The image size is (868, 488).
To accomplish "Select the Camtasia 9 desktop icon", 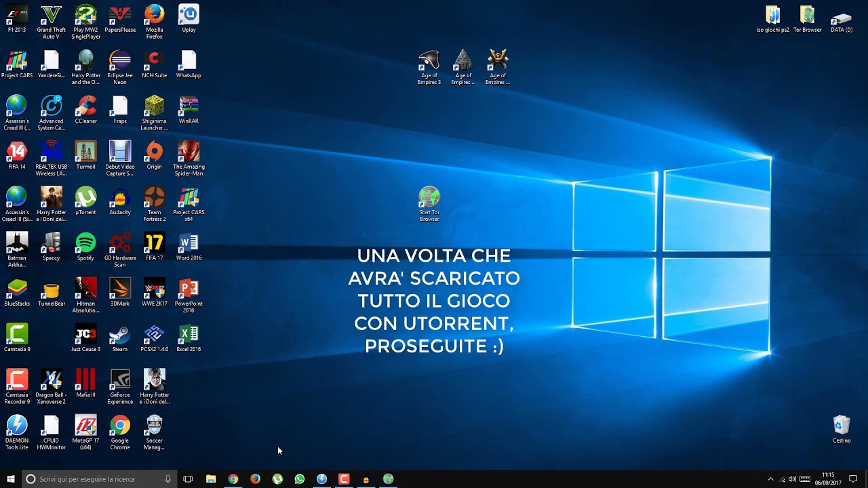I will pyautogui.click(x=17, y=338).
